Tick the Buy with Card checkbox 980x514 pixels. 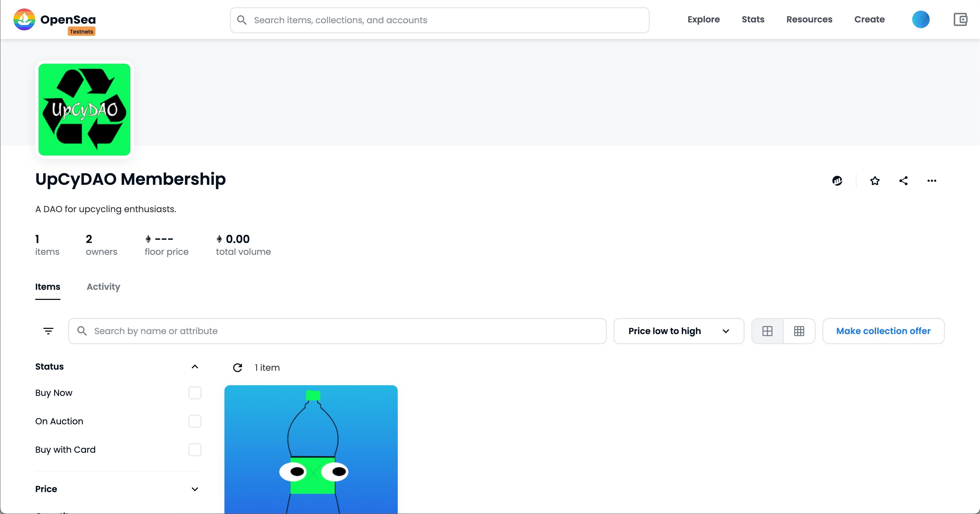[x=195, y=450]
